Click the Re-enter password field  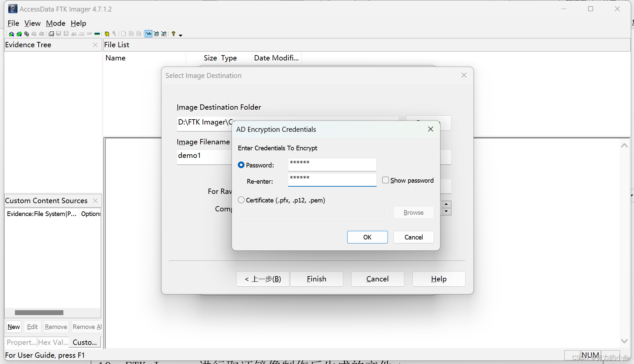pos(332,180)
